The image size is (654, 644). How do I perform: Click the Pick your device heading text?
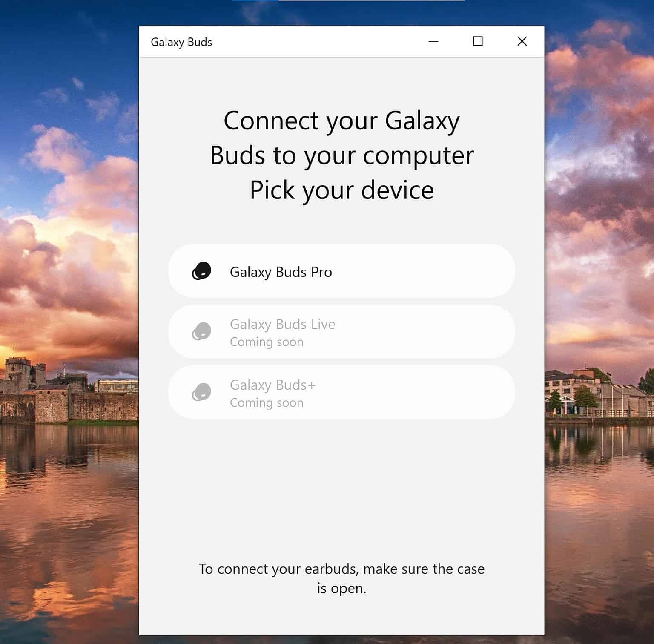341,190
